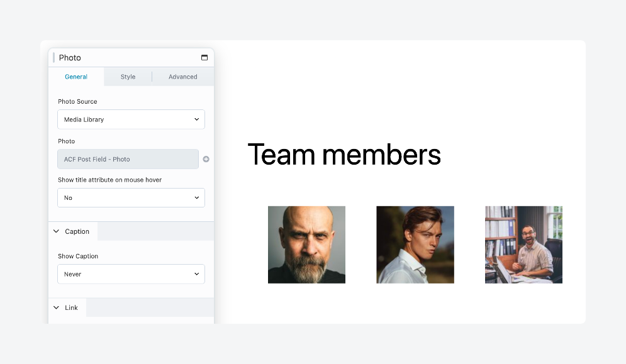Collapse the Link section
Image resolution: width=626 pixels, height=364 pixels.
tap(56, 307)
